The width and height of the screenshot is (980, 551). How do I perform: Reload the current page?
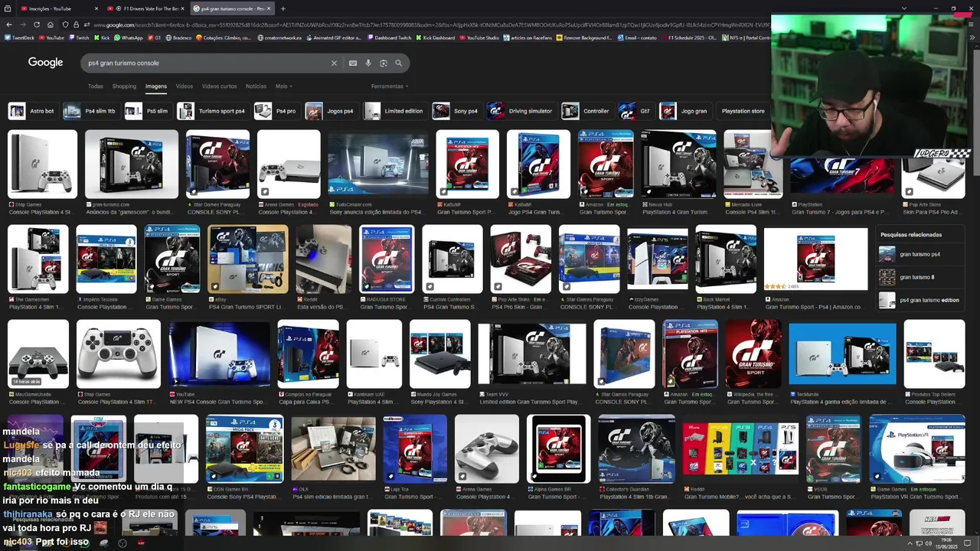36,24
